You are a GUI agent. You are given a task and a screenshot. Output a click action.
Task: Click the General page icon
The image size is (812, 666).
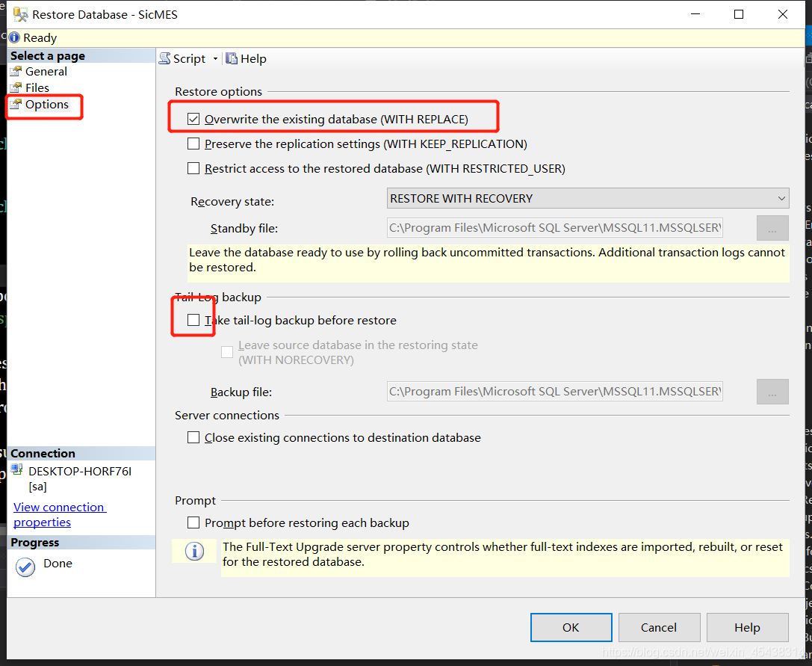pos(16,72)
